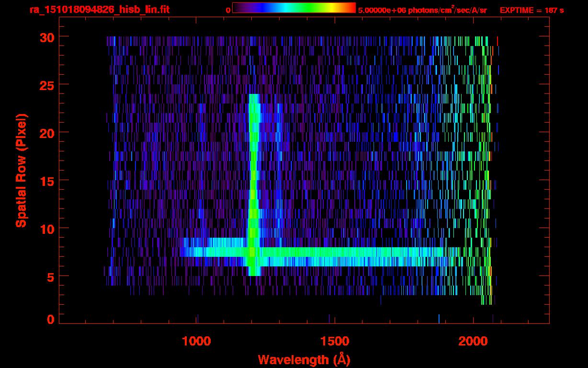Click the 10 spatial row tick label

46,229
